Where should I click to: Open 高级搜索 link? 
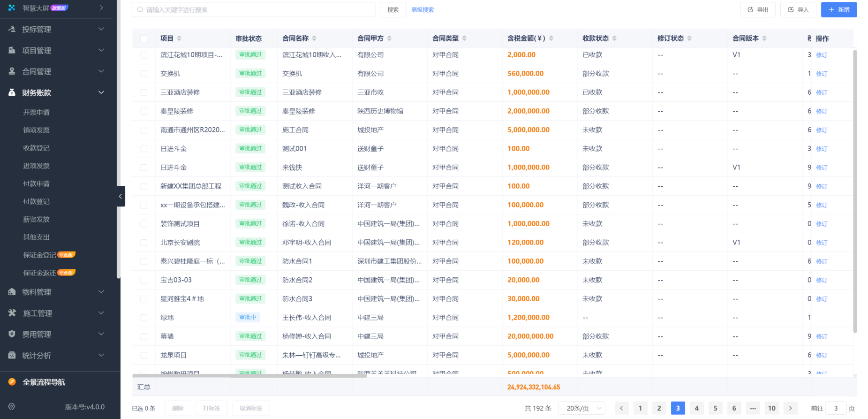click(x=423, y=9)
